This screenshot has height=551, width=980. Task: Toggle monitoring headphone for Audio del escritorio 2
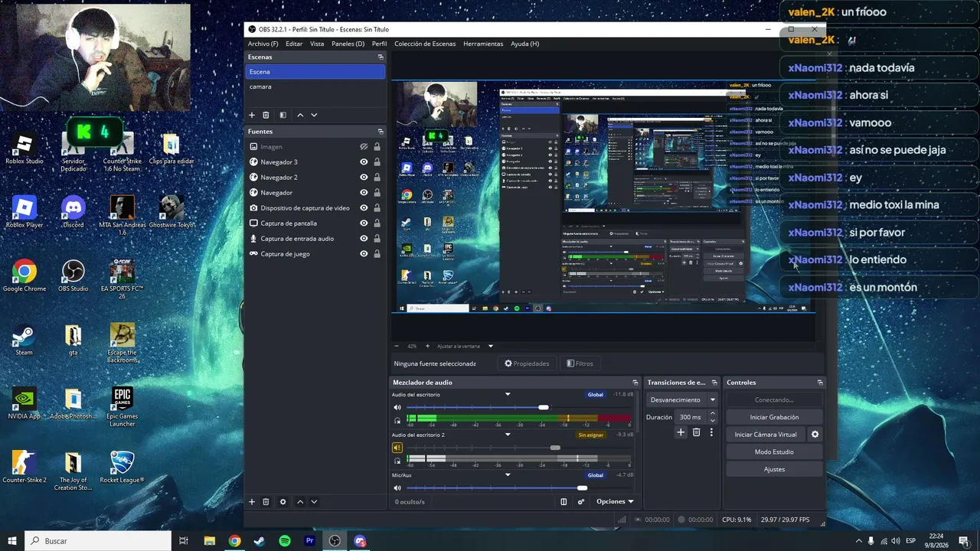point(397,461)
